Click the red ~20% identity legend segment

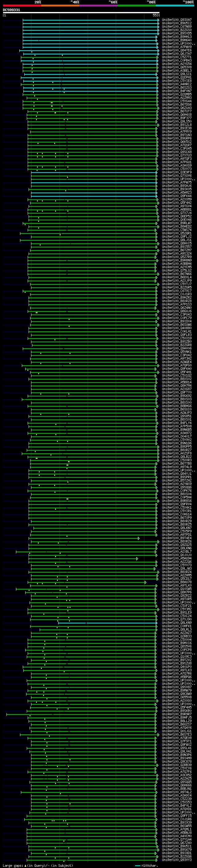[x=22, y=6]
